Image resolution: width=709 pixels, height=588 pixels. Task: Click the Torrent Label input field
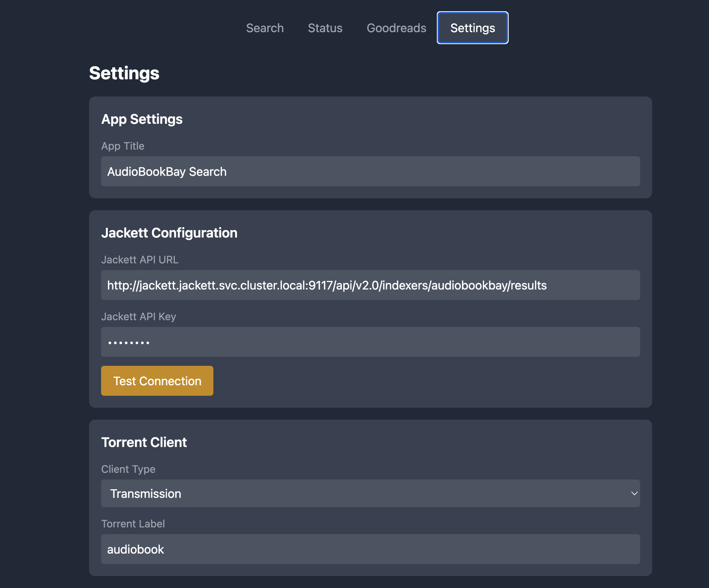pos(370,549)
